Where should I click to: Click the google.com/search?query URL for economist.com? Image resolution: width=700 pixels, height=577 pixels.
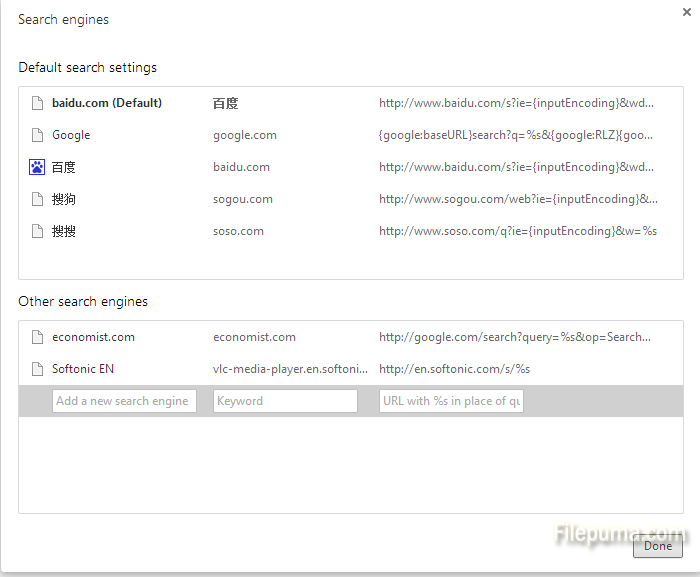tap(515, 337)
